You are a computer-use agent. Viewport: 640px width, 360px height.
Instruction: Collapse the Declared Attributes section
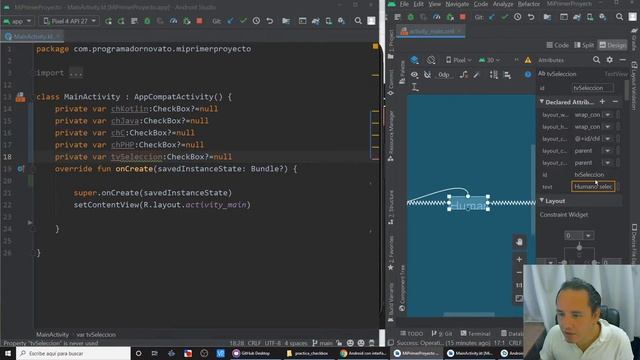pyautogui.click(x=542, y=102)
